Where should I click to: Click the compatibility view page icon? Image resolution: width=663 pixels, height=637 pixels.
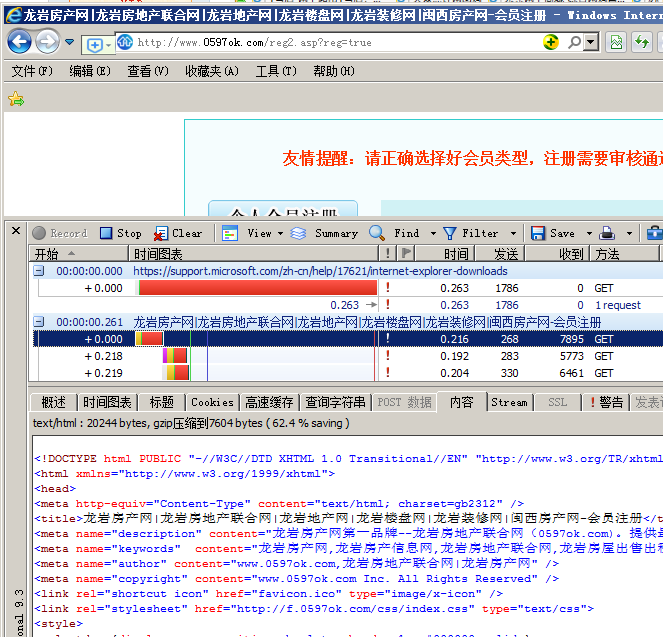pos(616,42)
